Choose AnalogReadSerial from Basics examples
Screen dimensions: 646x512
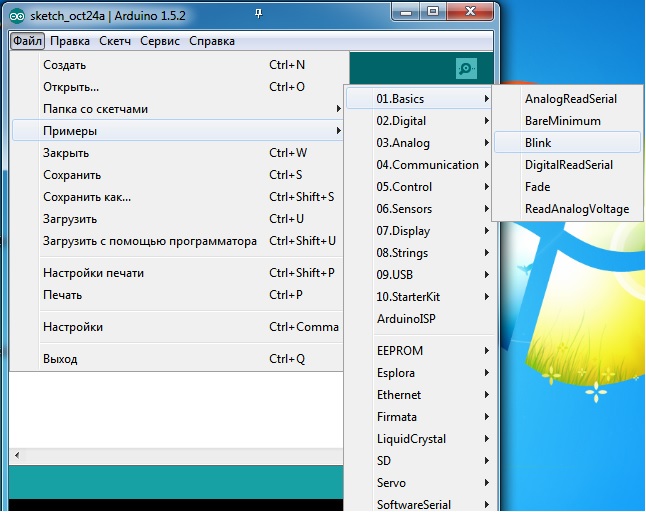(570, 99)
